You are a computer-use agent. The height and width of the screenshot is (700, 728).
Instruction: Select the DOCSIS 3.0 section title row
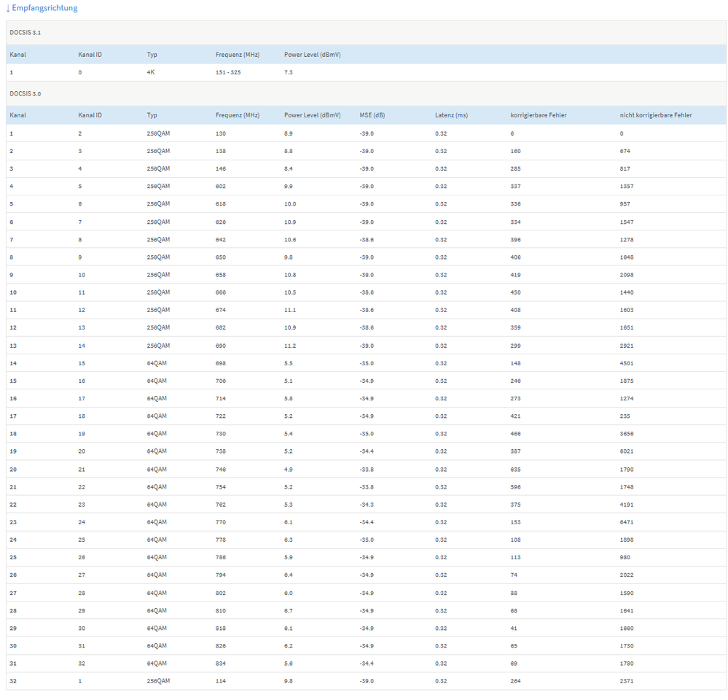click(26, 94)
